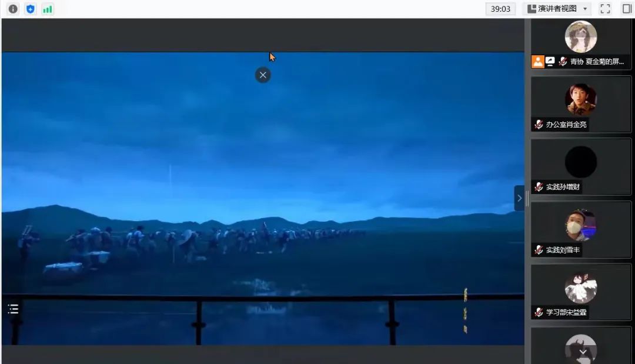Click the 39:03 meeting timer
Viewport: 635px width, 364px height.
pos(500,9)
